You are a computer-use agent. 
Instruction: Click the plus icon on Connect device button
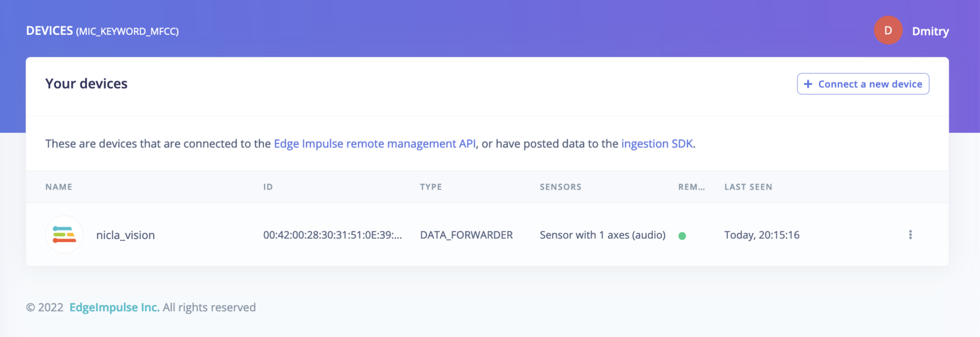coord(808,84)
